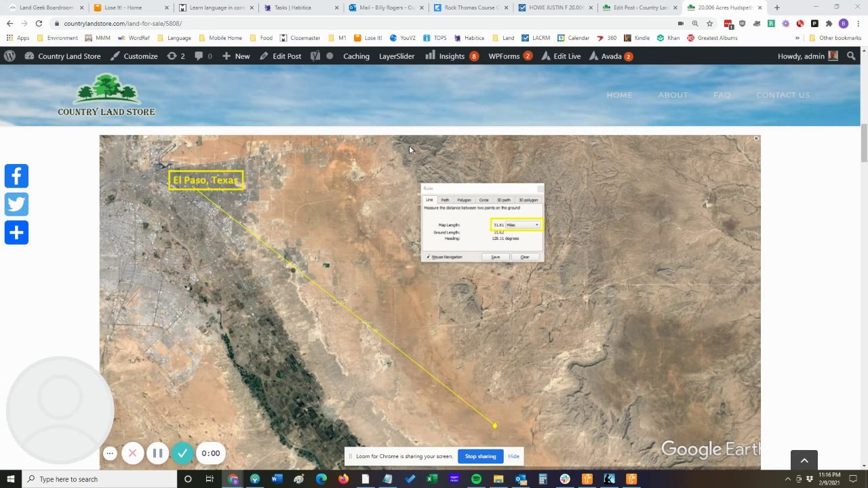Click the Country Land Store logo

coord(106,95)
